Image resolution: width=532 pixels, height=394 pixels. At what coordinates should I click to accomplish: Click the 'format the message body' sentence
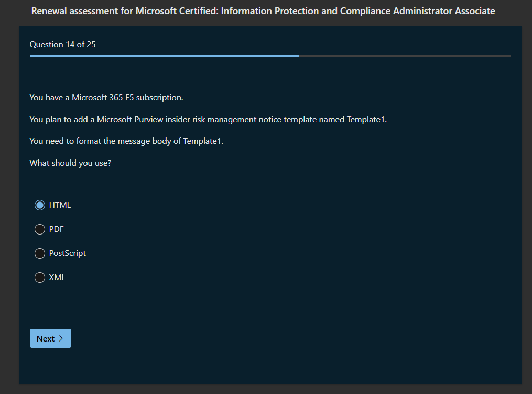click(x=126, y=141)
